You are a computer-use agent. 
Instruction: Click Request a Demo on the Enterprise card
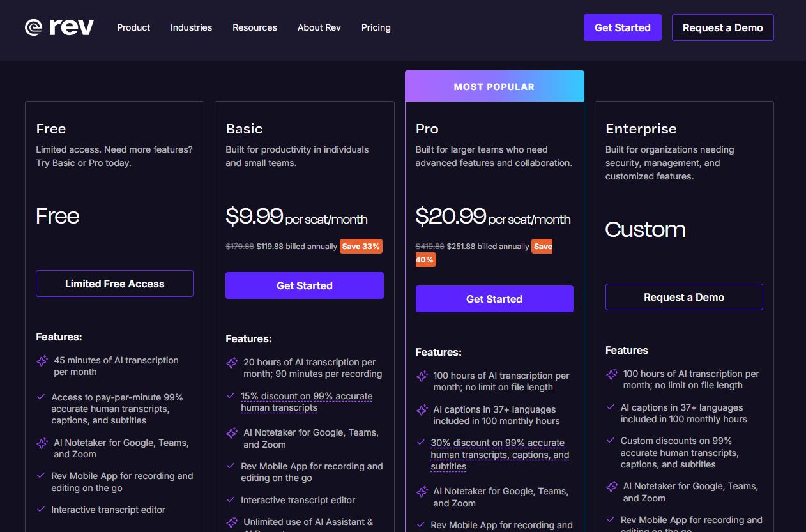[x=683, y=297]
